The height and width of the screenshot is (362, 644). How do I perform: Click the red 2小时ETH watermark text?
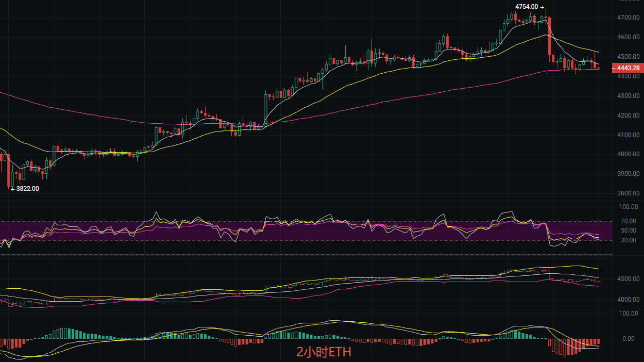coord(324,353)
